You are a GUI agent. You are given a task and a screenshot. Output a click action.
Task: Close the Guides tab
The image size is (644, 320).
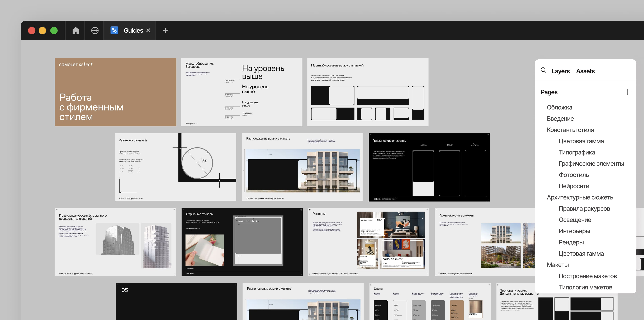click(148, 30)
